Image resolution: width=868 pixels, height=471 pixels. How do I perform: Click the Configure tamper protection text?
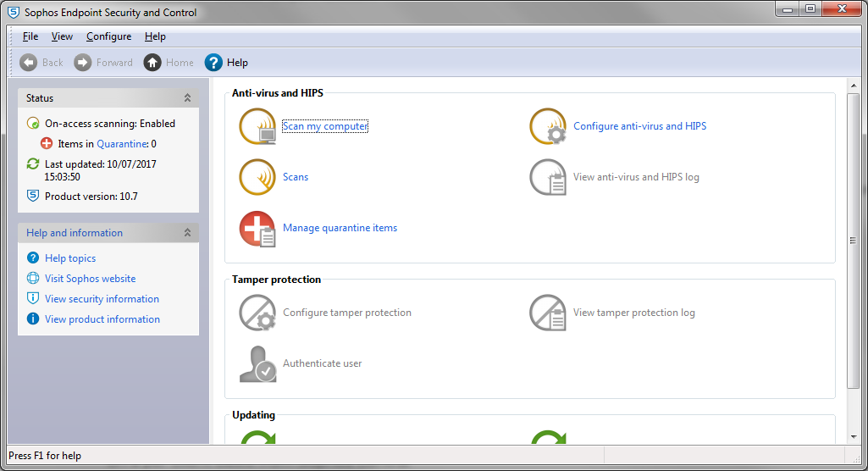click(x=347, y=313)
